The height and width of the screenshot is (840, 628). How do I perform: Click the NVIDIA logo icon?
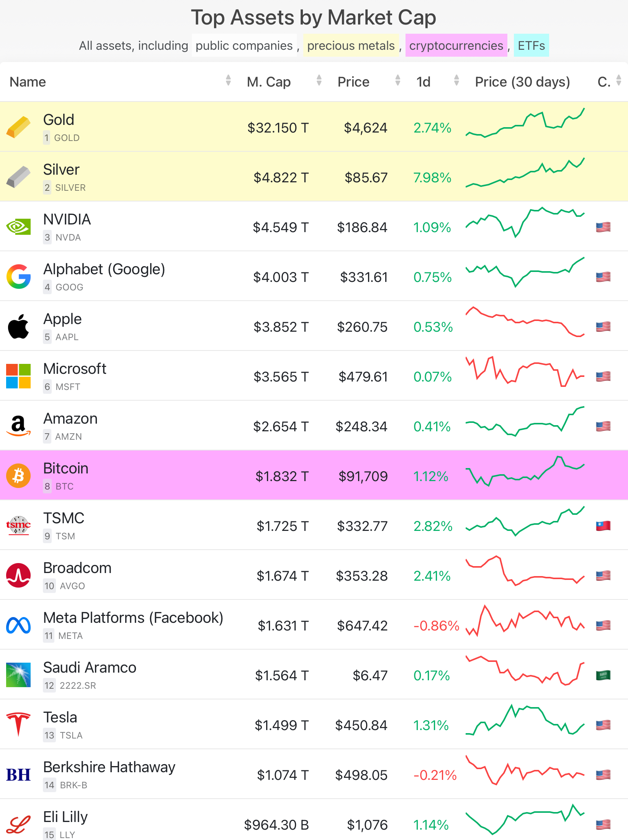point(18,227)
